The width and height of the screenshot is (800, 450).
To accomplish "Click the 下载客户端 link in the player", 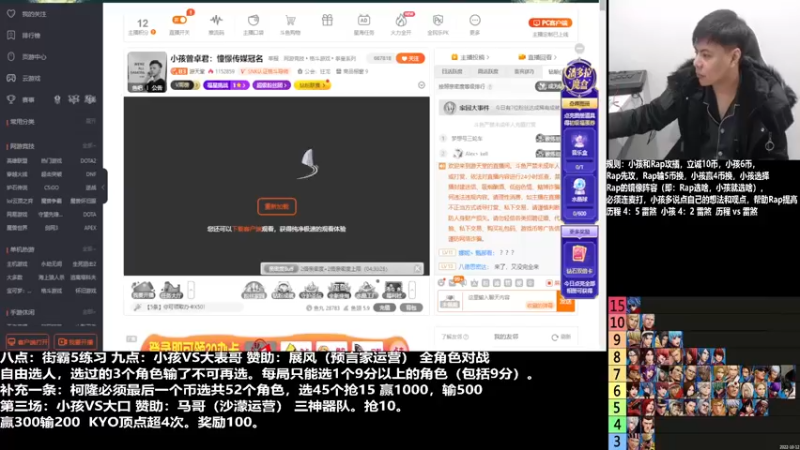I will 247,230.
